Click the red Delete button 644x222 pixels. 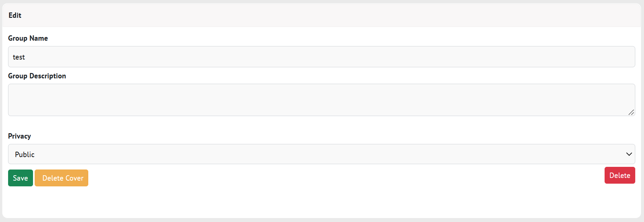[x=619, y=175]
